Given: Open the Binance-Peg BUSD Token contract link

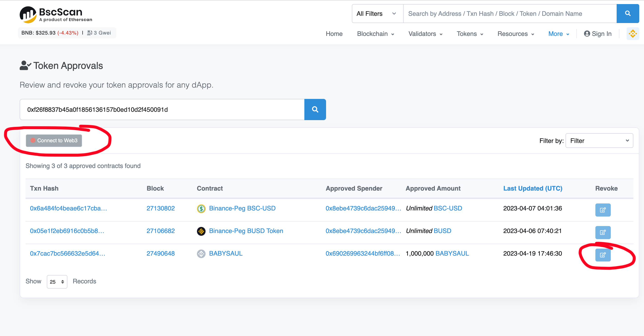Looking at the screenshot, I should pyautogui.click(x=246, y=231).
